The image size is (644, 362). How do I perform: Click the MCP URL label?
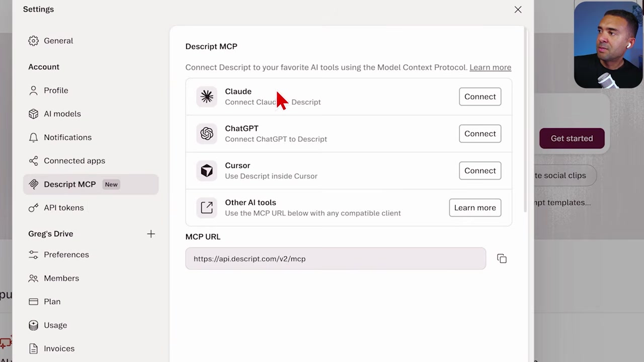point(203,237)
